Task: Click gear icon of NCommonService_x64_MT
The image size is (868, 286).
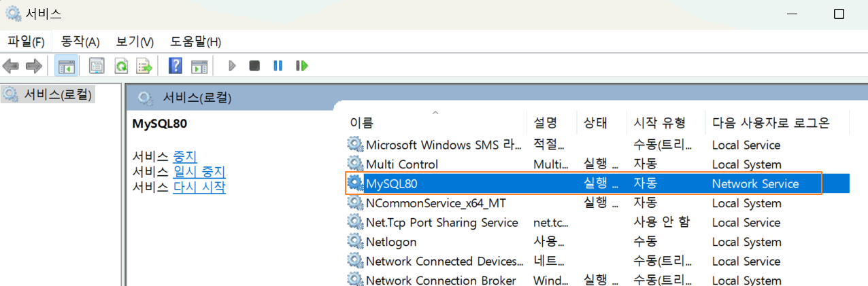Action: pyautogui.click(x=355, y=202)
